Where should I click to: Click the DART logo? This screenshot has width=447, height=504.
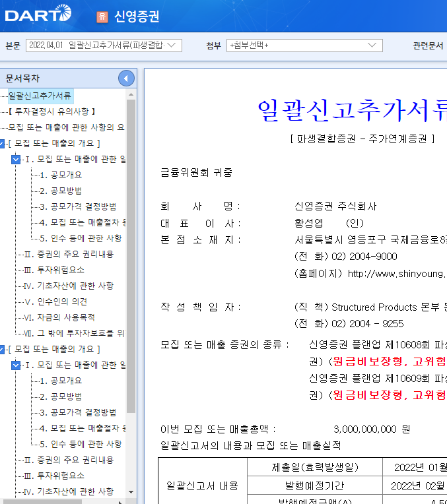(38, 14)
